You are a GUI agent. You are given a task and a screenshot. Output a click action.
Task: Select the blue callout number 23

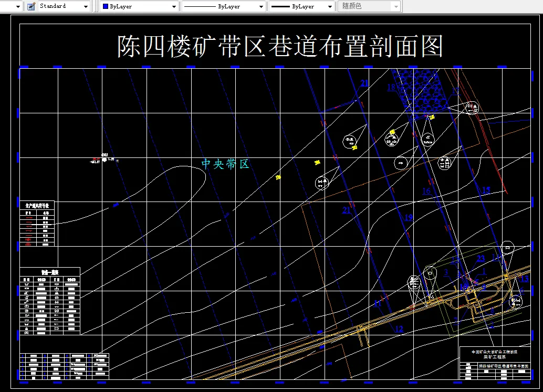pyautogui.click(x=481, y=259)
